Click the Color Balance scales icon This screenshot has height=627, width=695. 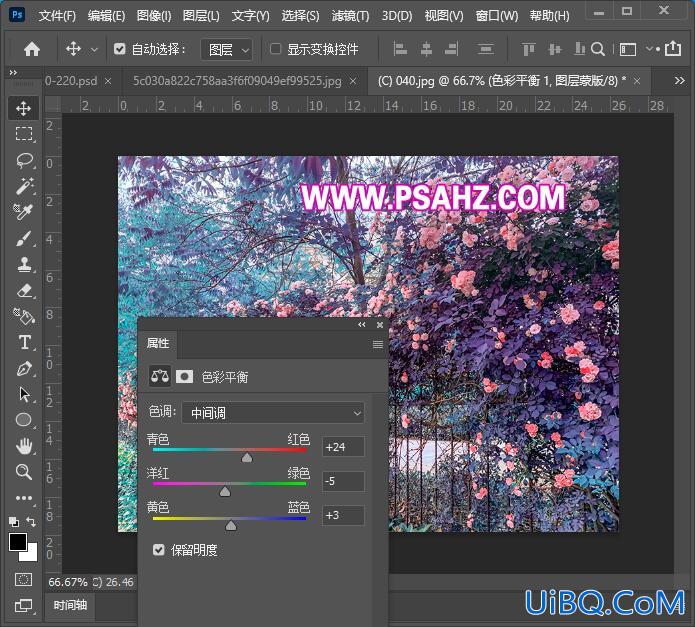coord(160,377)
